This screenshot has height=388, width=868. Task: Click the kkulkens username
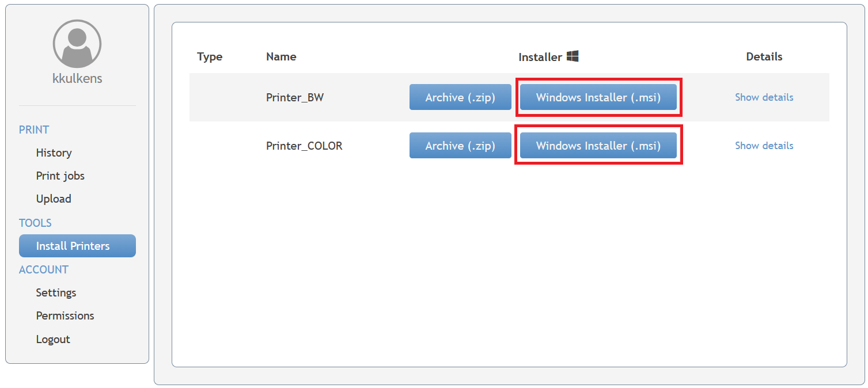(x=77, y=78)
